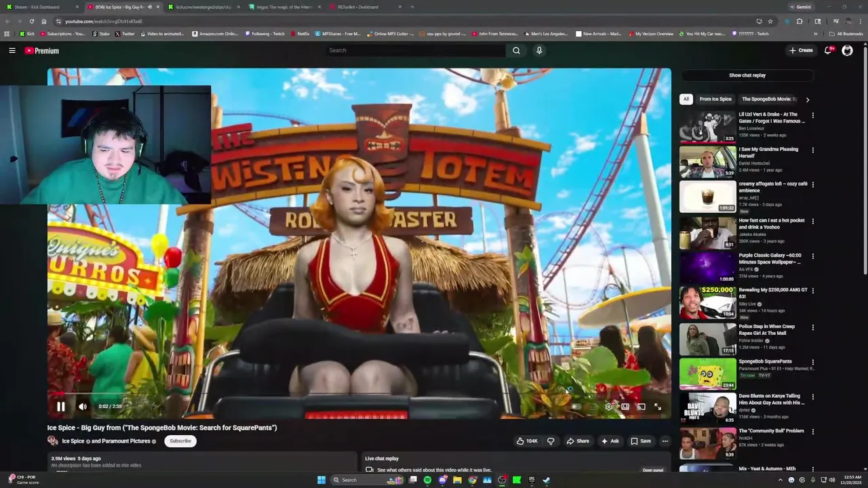
Task: Open File Explorer from taskbar
Action: click(x=457, y=480)
